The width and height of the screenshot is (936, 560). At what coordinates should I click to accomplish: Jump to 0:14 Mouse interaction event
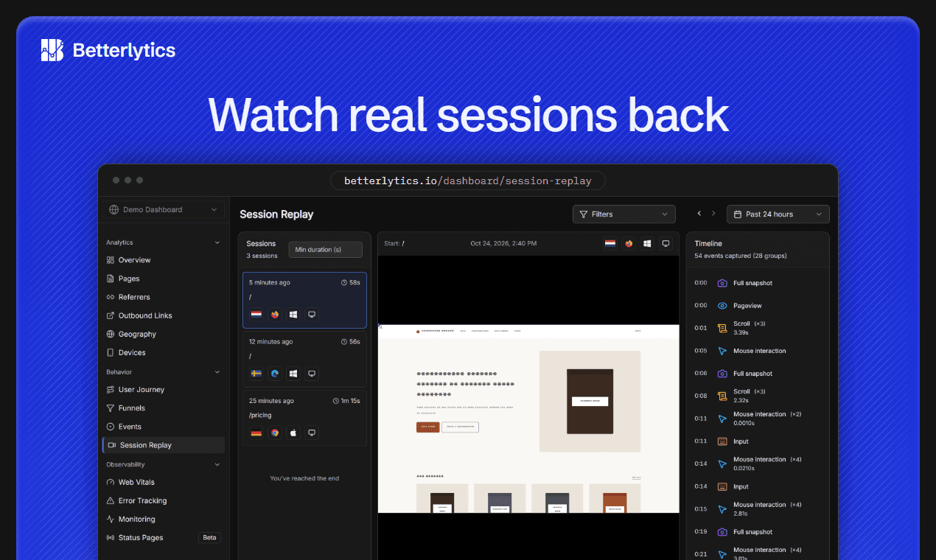coord(758,463)
